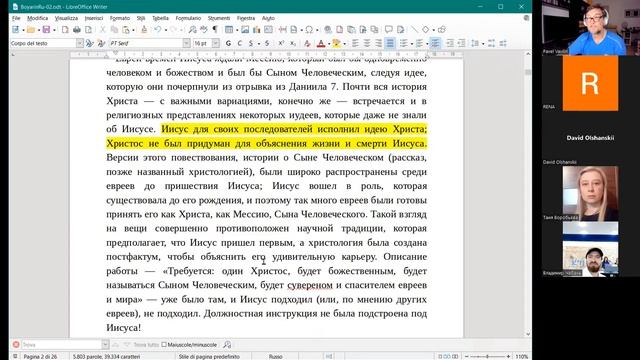This screenshot has height=360, width=640.
Task: Click word count 5.803 parole status
Action: tap(106, 356)
